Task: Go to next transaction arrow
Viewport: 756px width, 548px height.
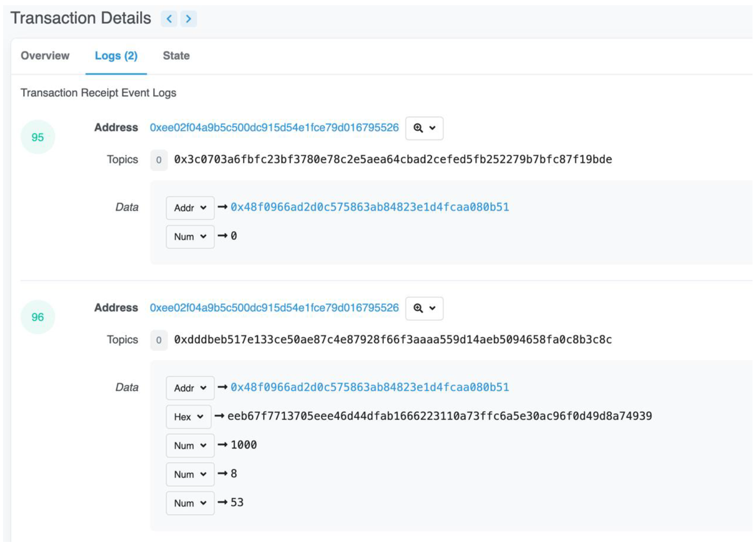Action: pyautogui.click(x=188, y=19)
